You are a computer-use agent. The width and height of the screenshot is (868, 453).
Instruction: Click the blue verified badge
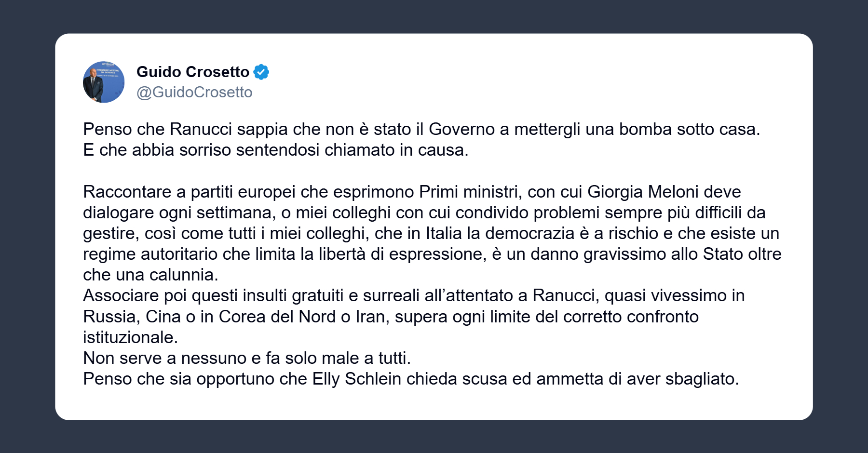pos(261,72)
